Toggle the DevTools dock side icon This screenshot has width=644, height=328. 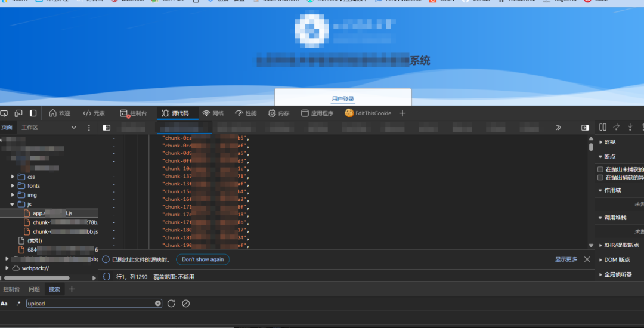coord(33,113)
